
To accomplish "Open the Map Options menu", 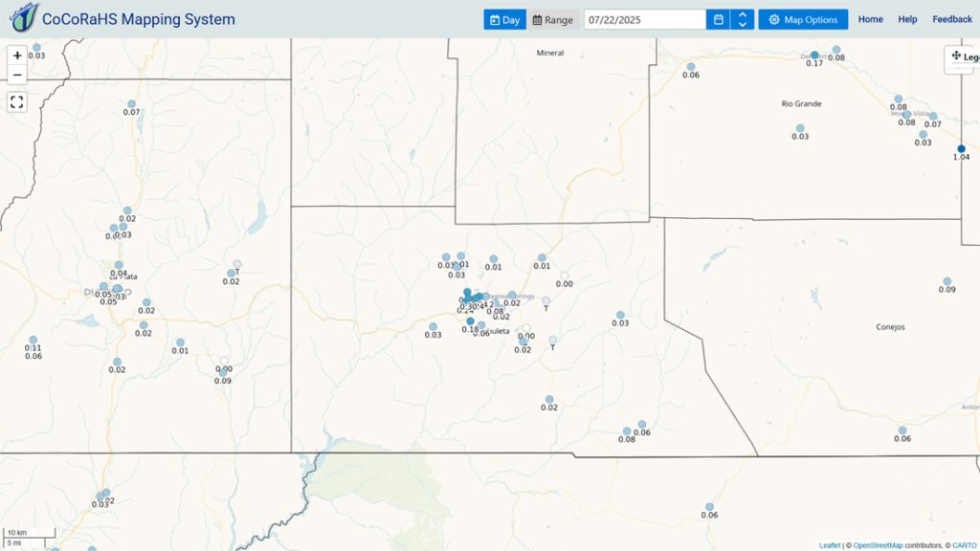I will tap(803, 19).
